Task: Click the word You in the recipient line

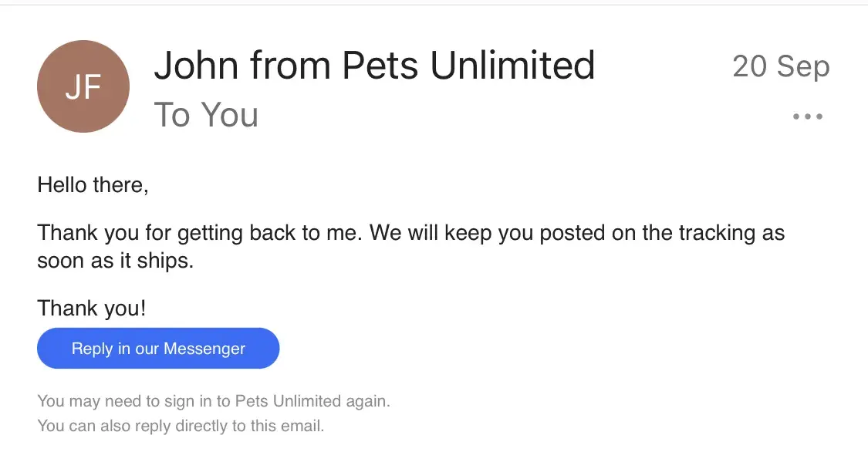Action: [x=229, y=116]
